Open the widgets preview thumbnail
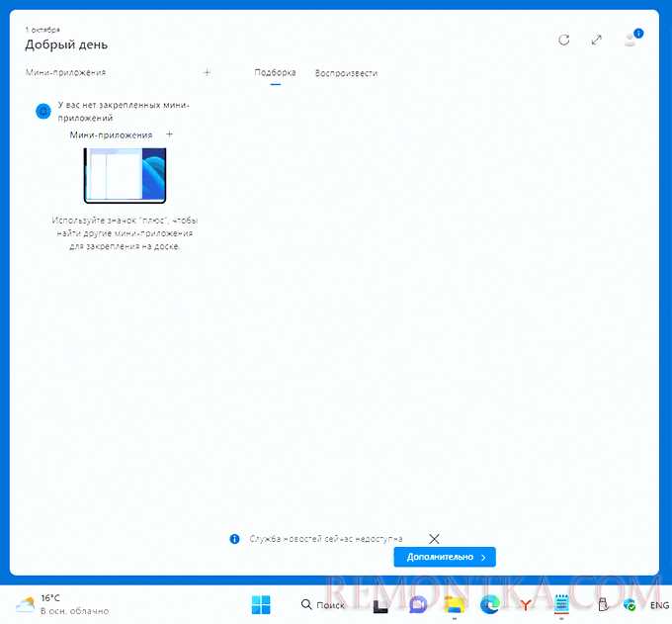The image size is (672, 624). point(125,175)
